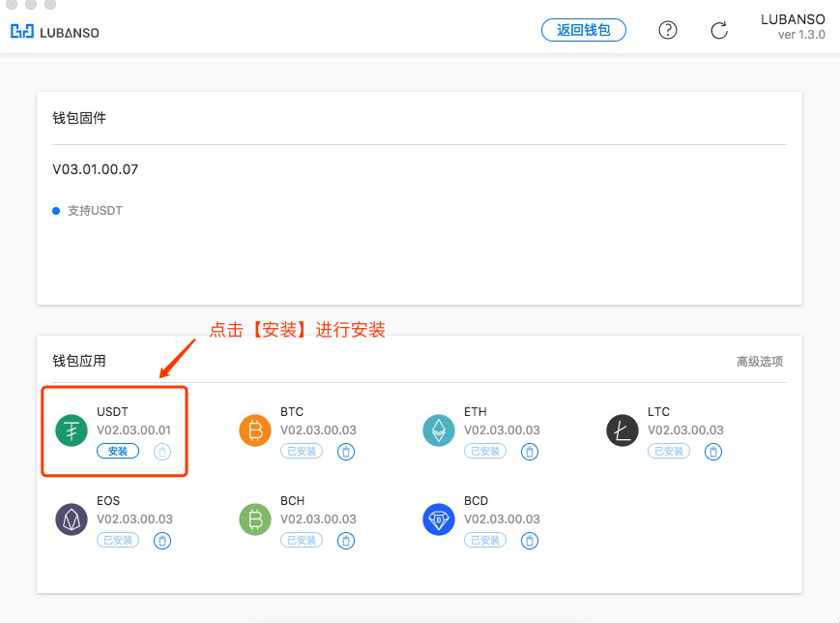The image size is (840, 623).
Task: Click the refresh icon in header
Action: click(x=719, y=30)
